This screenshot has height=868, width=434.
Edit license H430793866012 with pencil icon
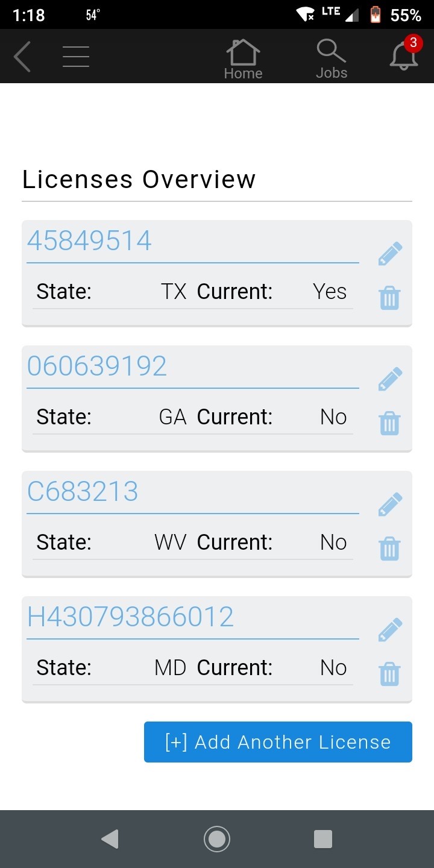[390, 630]
